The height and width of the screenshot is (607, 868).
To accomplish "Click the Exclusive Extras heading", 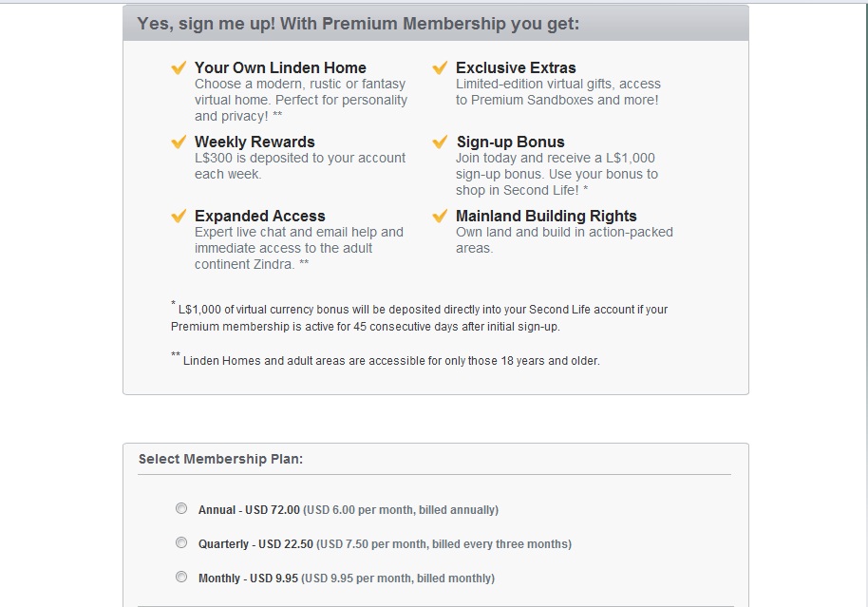I will coord(516,68).
